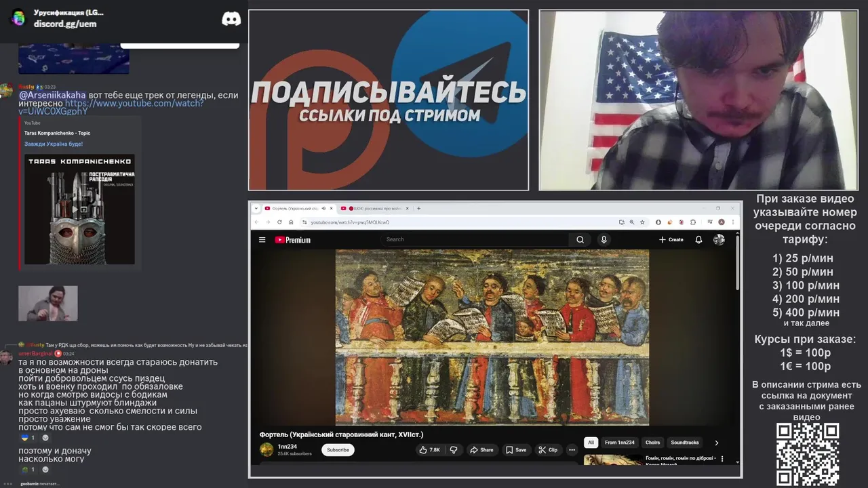Open Taras Kompanichenko album thumbnail
Screen dimensions: 868x488
pyautogui.click(x=79, y=209)
